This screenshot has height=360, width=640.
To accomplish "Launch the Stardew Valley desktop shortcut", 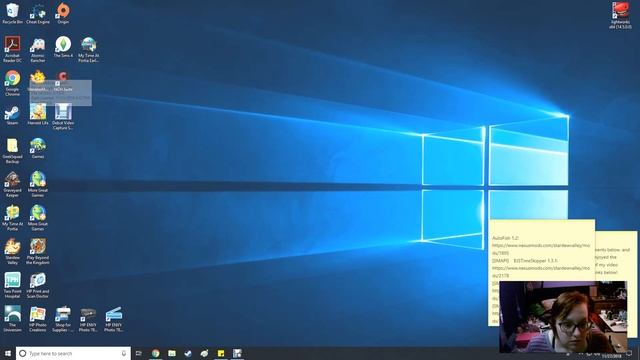I will click(x=12, y=252).
